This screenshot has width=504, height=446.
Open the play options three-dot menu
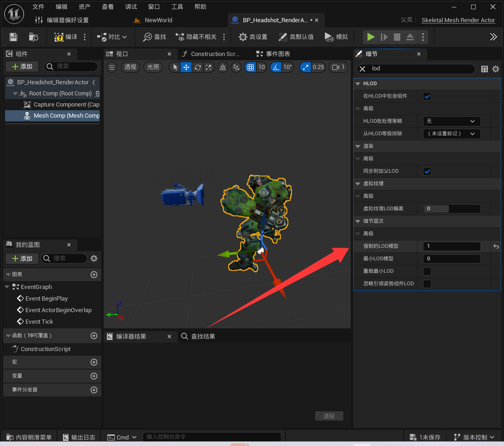(x=423, y=37)
